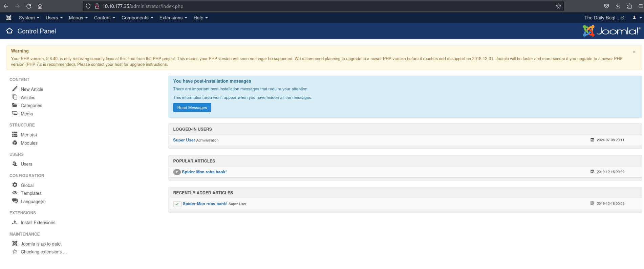644x269 pixels.
Task: Expand the Users dropdown menu
Action: click(54, 18)
